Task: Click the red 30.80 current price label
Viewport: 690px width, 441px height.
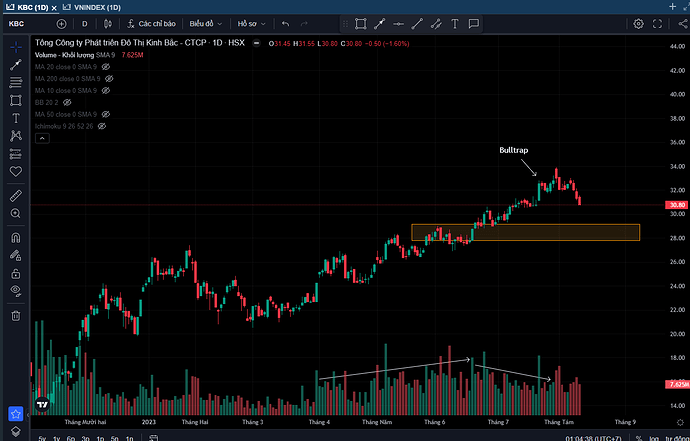Action: click(x=677, y=205)
